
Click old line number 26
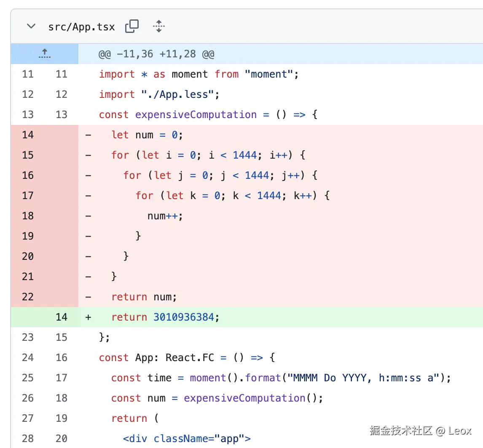[x=28, y=398]
